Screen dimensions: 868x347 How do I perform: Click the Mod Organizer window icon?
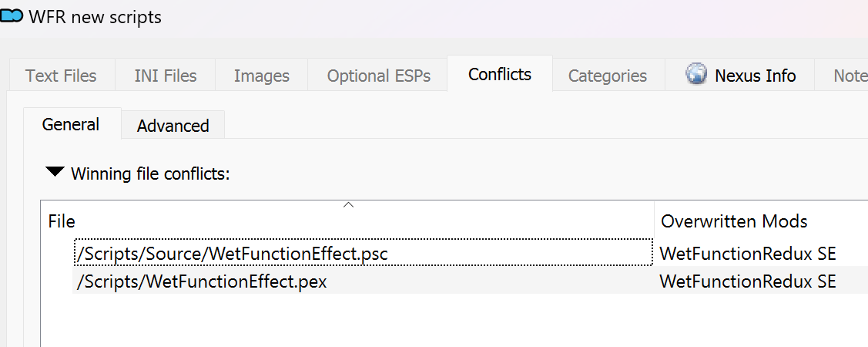click(11, 17)
